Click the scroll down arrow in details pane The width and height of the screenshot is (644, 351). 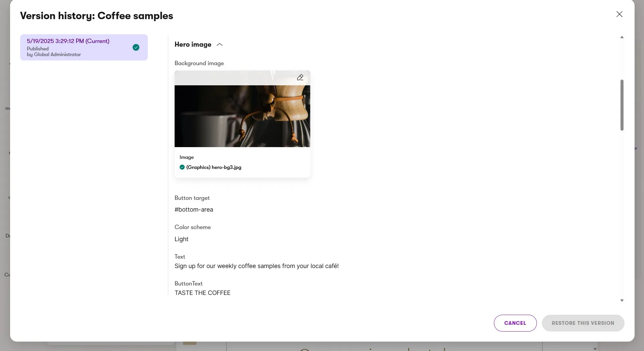coord(622,301)
